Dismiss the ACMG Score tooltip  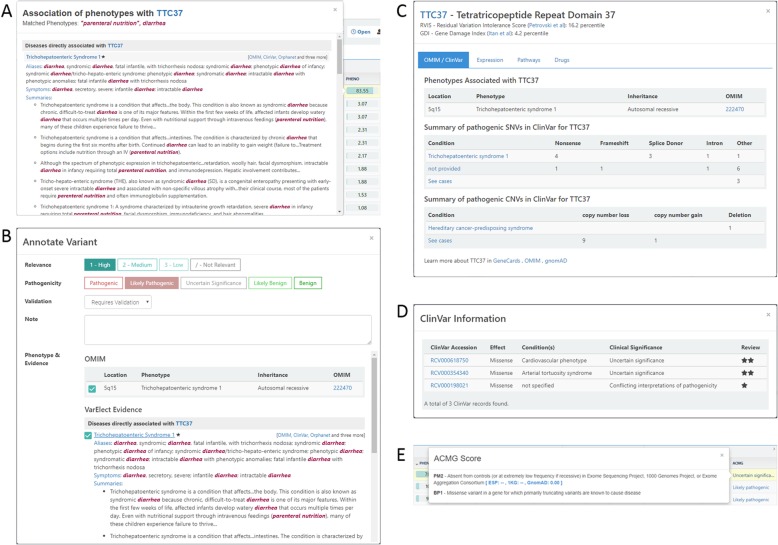(721, 455)
